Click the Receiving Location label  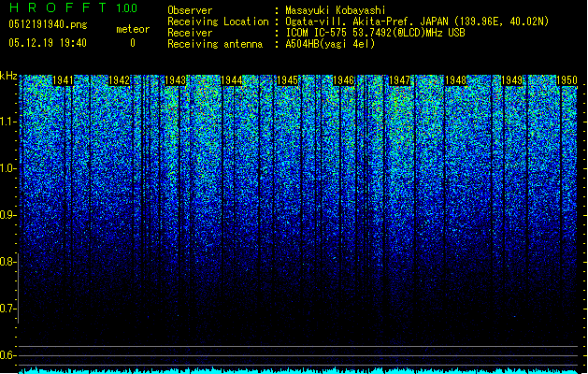218,22
